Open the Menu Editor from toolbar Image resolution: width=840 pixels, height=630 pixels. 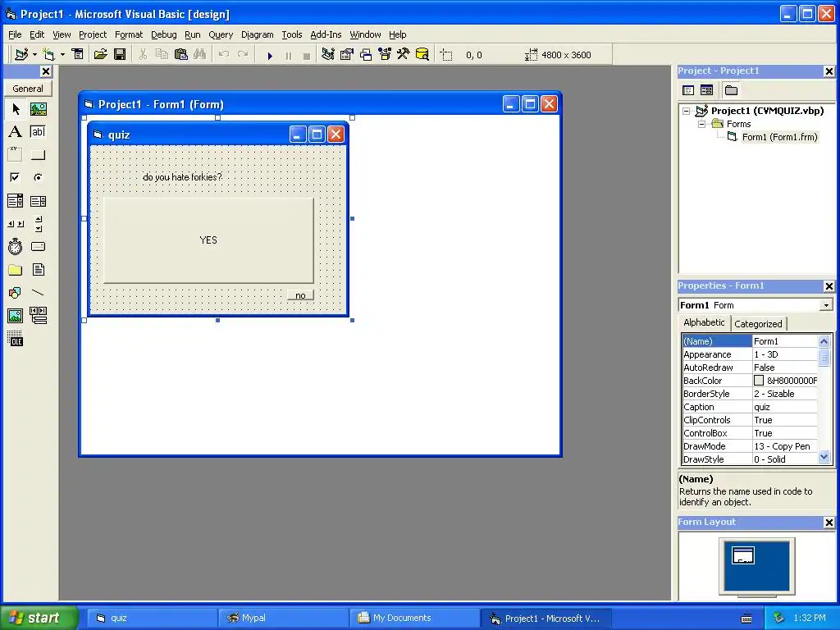(78, 54)
